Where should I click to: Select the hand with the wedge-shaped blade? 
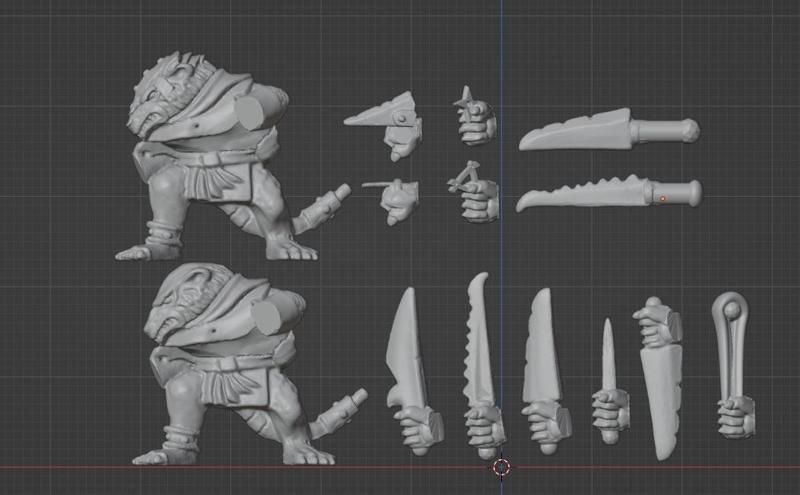pyautogui.click(x=384, y=126)
